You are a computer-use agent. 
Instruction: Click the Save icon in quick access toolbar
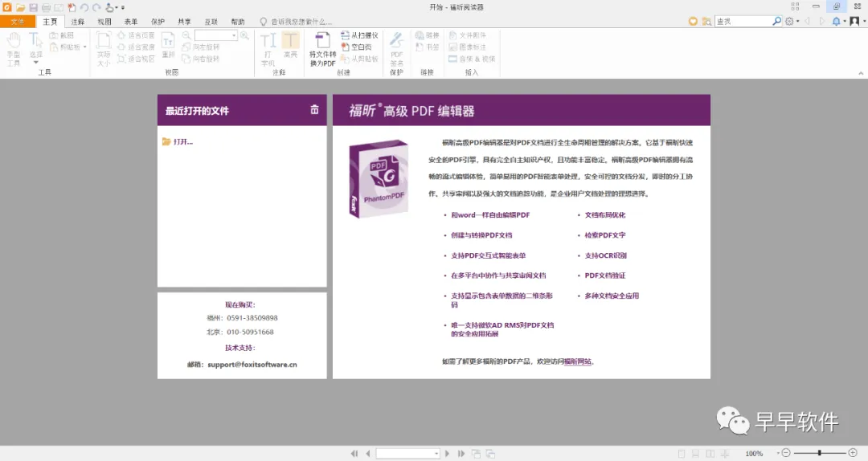(x=33, y=8)
